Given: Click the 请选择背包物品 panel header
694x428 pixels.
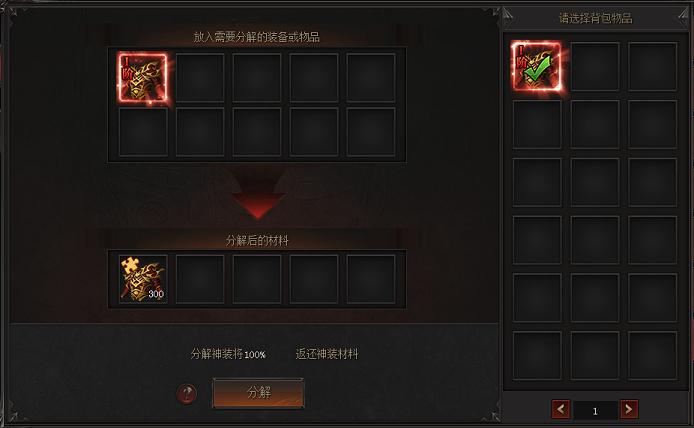Looking at the screenshot, I should pyautogui.click(x=595, y=18).
